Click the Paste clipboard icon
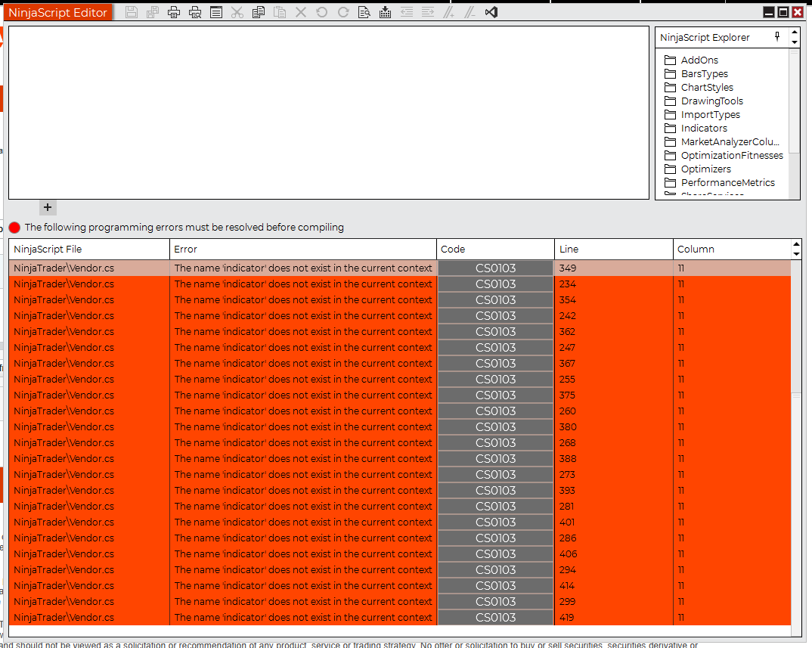This screenshot has height=648, width=812. tap(280, 12)
